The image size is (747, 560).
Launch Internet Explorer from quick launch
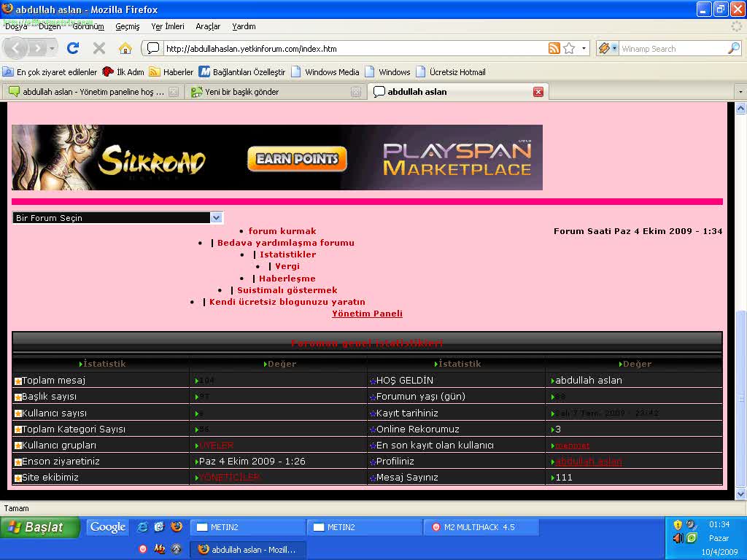coord(142,527)
